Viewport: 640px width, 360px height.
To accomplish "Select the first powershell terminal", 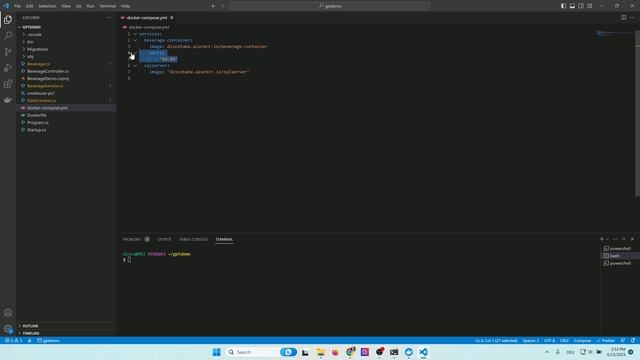I will (x=620, y=248).
